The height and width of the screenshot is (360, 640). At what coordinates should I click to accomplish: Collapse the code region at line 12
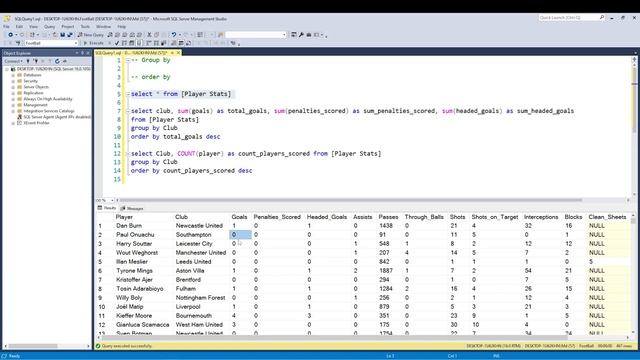pos(128,153)
